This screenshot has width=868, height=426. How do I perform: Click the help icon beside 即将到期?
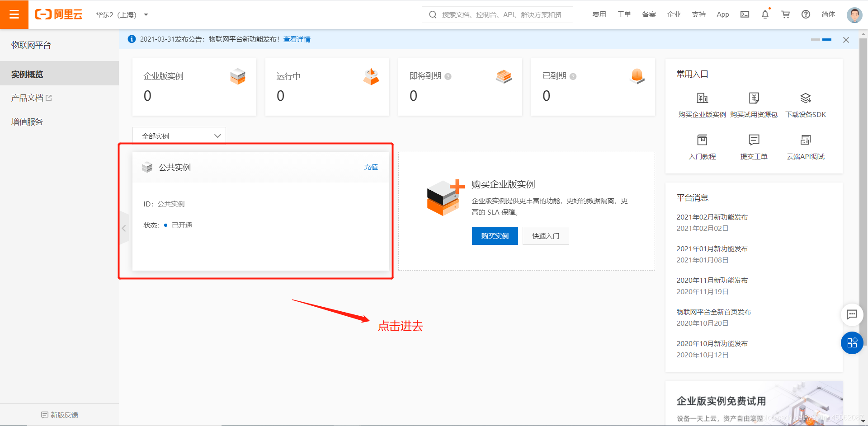tap(448, 76)
